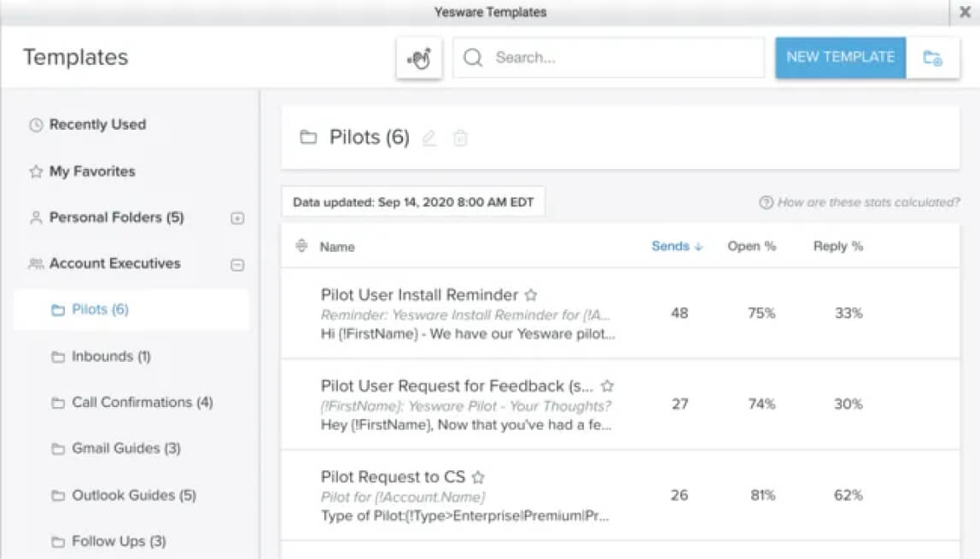Image resolution: width=980 pixels, height=559 pixels.
Task: Select Account Executives team label
Action: point(114,264)
